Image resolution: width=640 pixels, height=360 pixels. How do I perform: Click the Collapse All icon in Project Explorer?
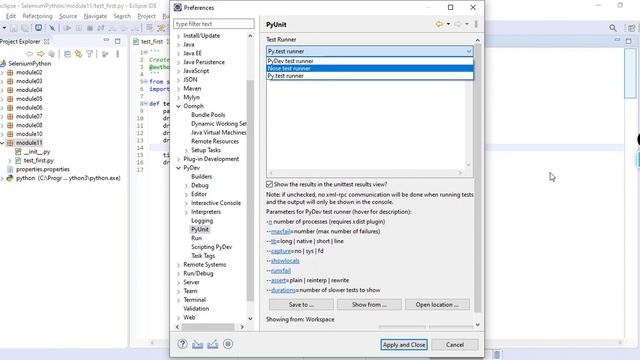click(x=67, y=54)
